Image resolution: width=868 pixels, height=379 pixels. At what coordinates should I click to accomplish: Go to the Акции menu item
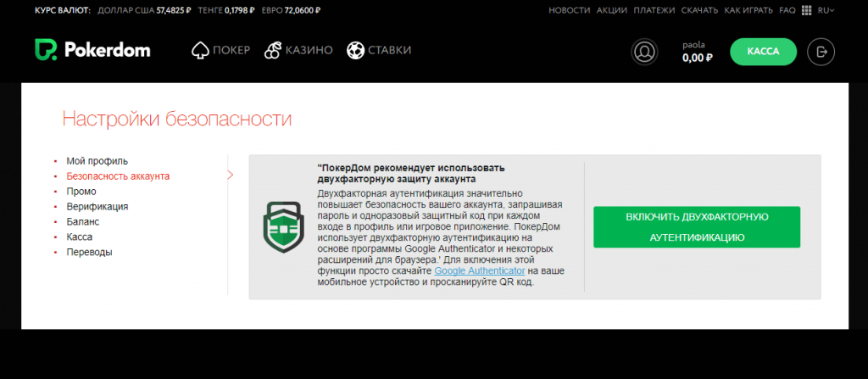point(612,10)
